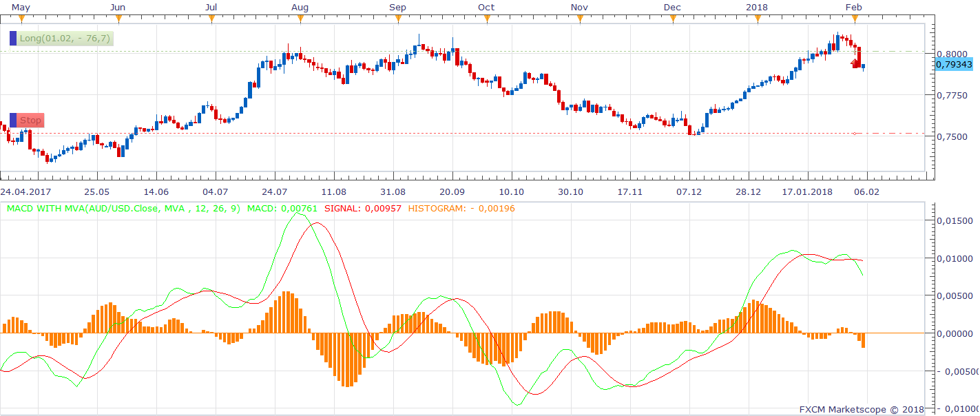
Task: Click the orange marker under Sep
Action: tap(397, 19)
